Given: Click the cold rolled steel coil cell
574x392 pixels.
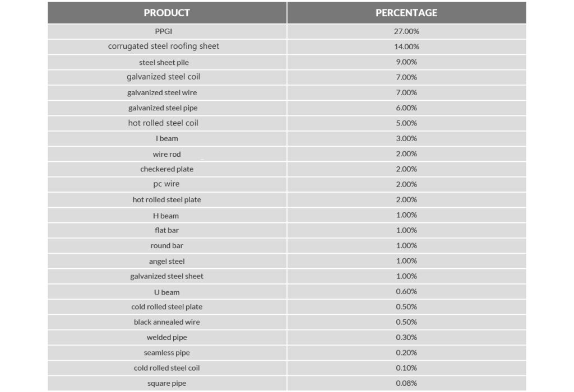Looking at the screenshot, I should (x=166, y=368).
